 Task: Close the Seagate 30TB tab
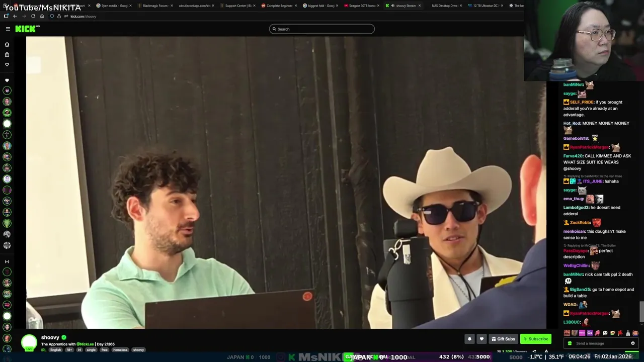click(378, 6)
